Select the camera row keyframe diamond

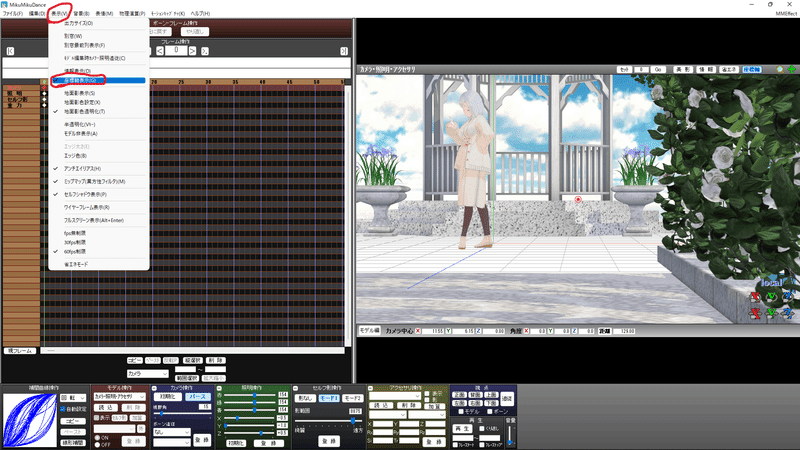point(44,88)
